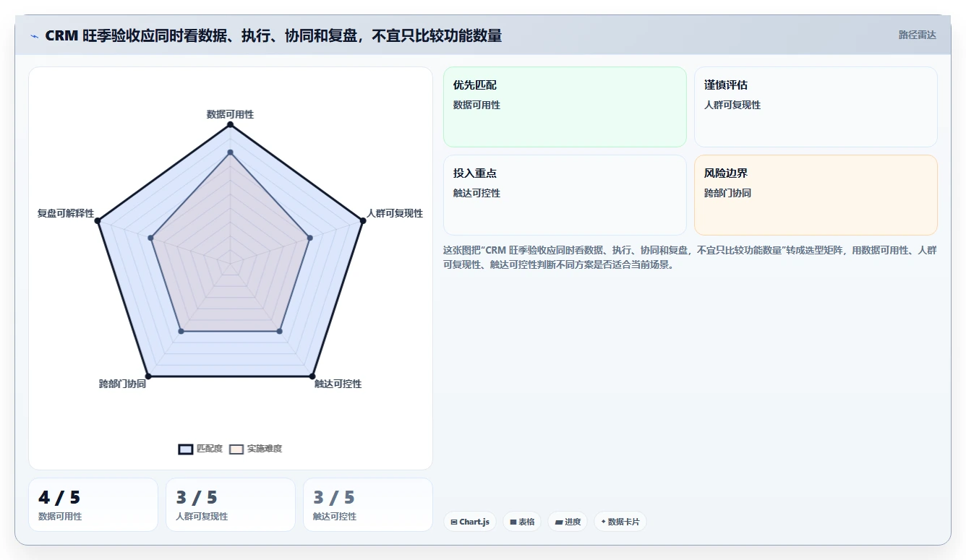Click the outer data point at 人群可复现性
The width and height of the screenshot is (966, 560).
[362, 220]
